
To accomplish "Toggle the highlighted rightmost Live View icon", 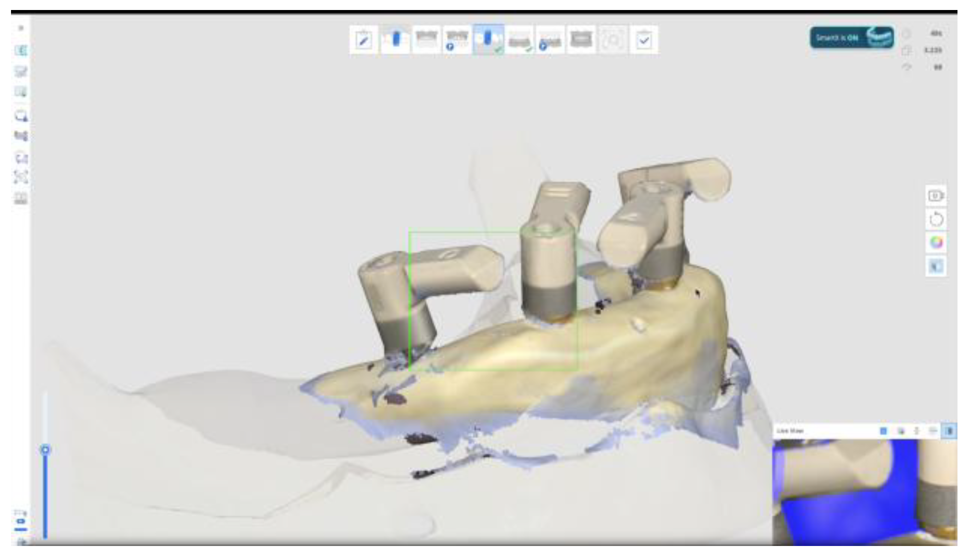I will (x=949, y=431).
